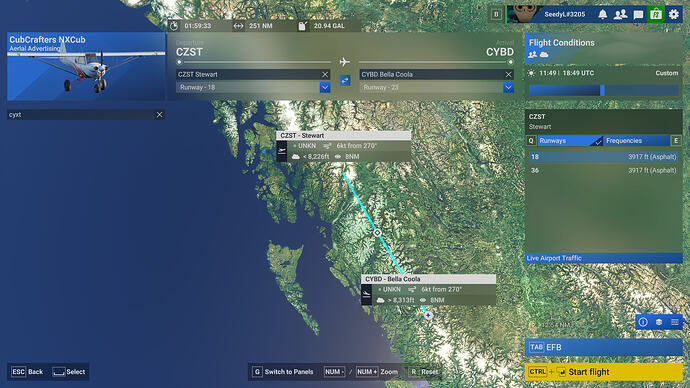Open the green Marketplace bag icon

[x=656, y=14]
